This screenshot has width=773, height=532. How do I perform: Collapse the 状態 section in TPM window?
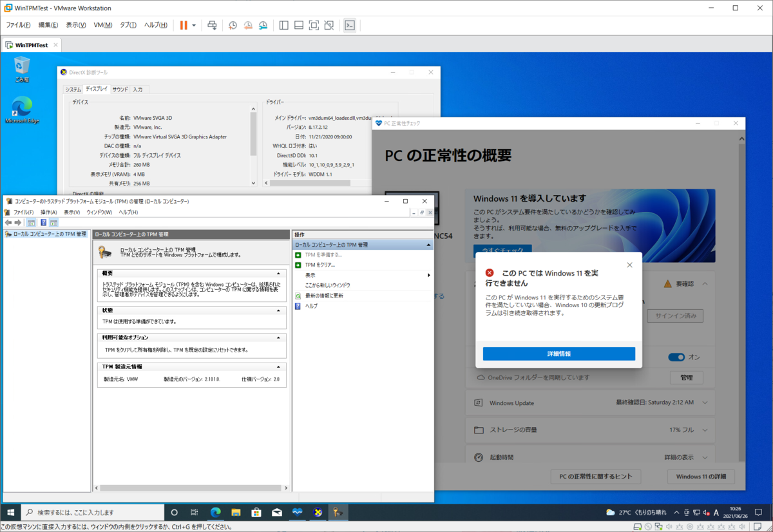click(x=278, y=310)
